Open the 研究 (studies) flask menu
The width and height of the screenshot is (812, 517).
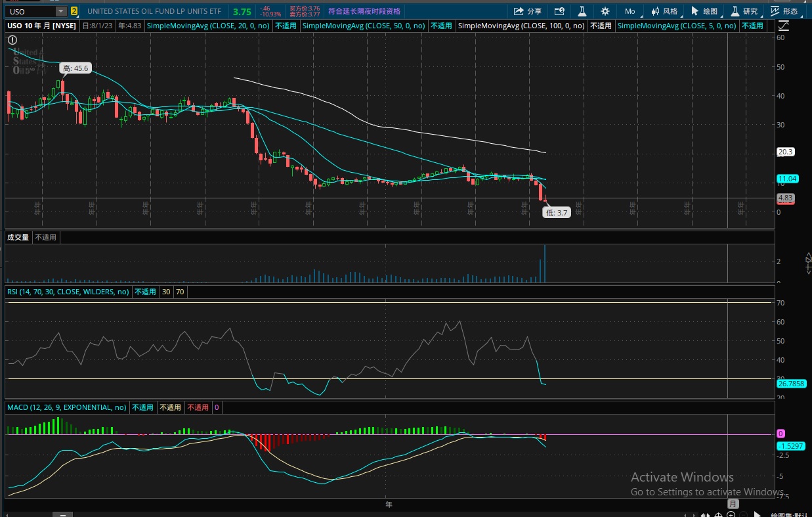pos(744,11)
